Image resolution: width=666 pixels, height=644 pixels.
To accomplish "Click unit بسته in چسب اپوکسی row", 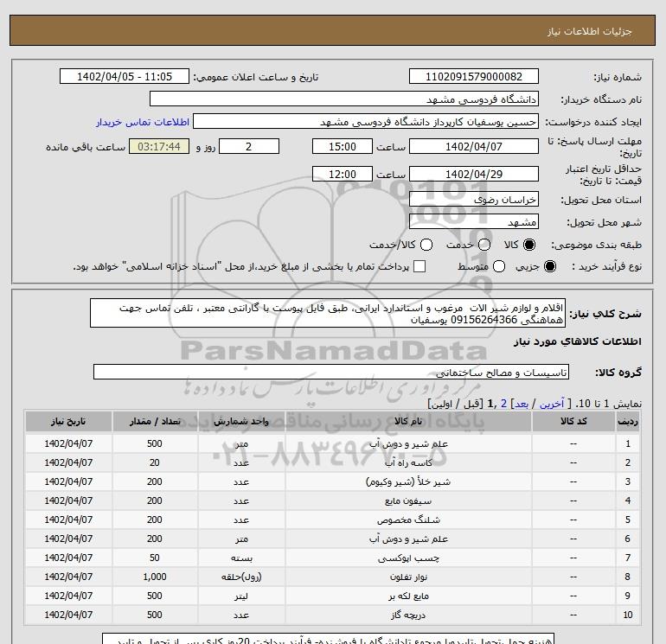I will (241, 558).
